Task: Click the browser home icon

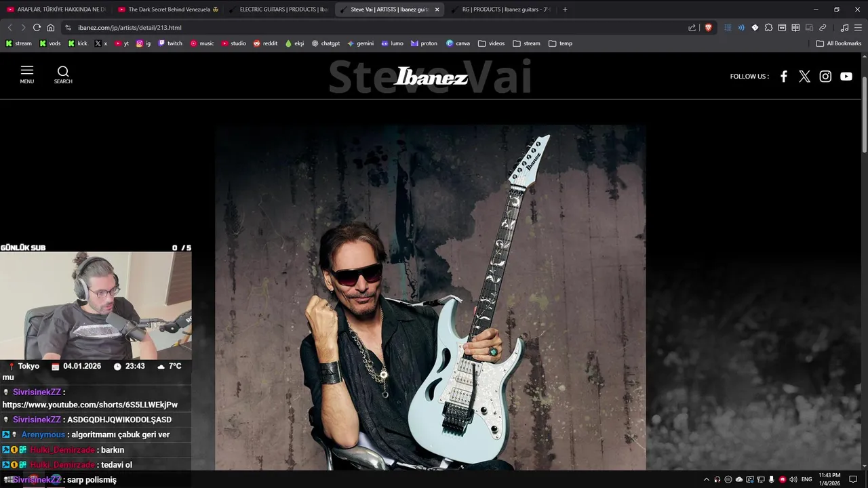Action: point(50,28)
